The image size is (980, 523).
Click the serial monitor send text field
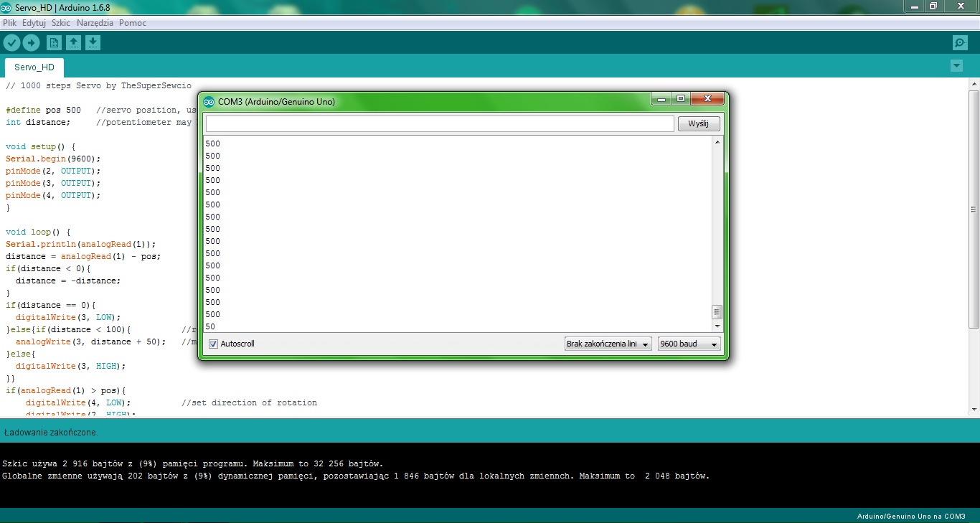click(440, 124)
